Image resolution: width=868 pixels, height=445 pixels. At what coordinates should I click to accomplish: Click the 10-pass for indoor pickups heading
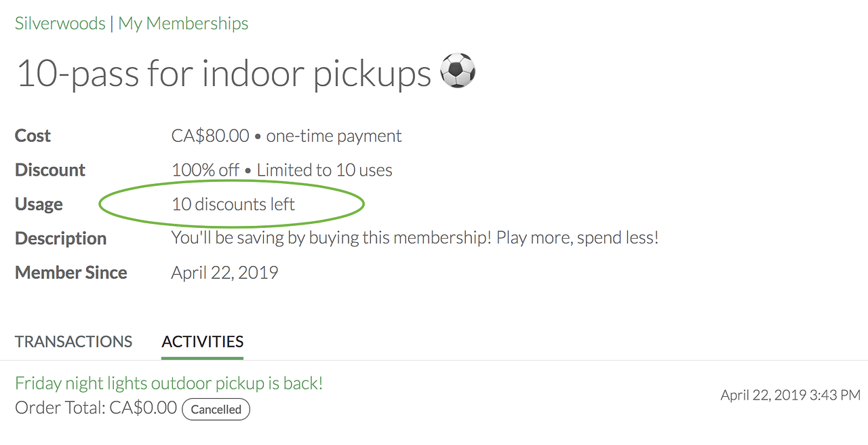coord(224,73)
